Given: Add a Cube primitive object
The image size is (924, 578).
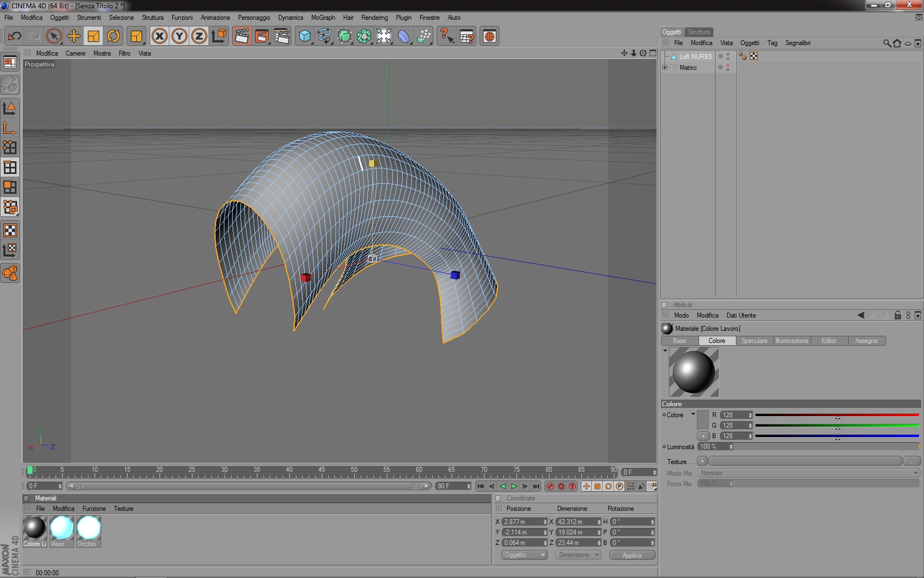Looking at the screenshot, I should click(x=304, y=36).
